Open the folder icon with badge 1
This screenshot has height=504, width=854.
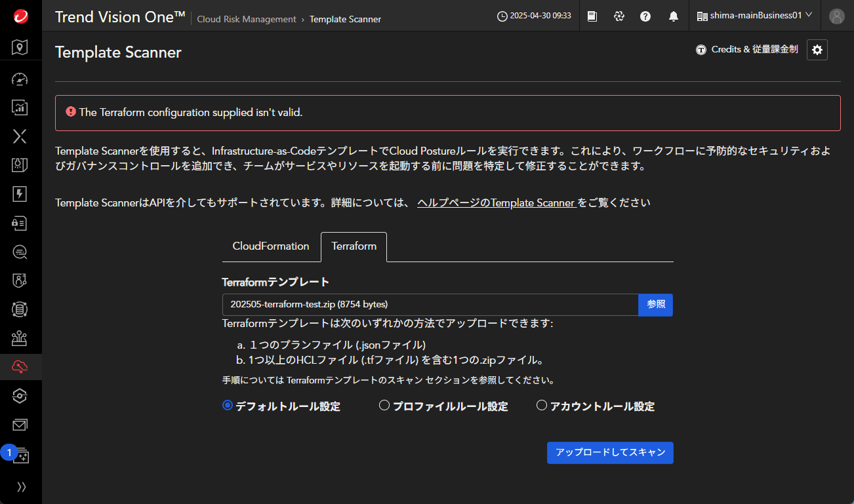[x=20, y=455]
